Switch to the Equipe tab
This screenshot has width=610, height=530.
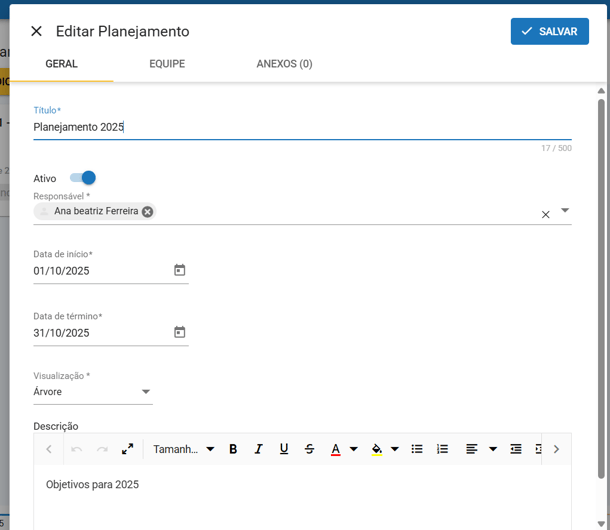pos(167,64)
